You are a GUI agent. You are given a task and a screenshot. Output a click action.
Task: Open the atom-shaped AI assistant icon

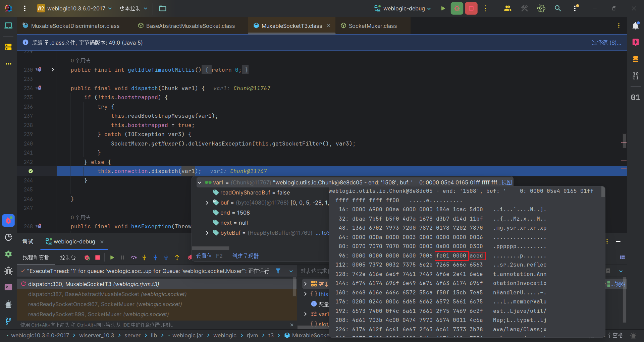[x=541, y=8]
